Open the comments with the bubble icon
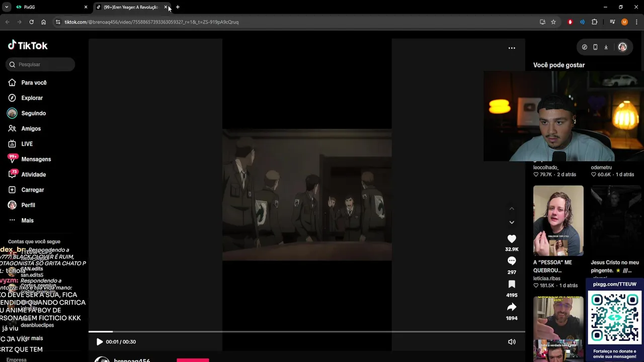This screenshot has width=644, height=362. (x=512, y=261)
